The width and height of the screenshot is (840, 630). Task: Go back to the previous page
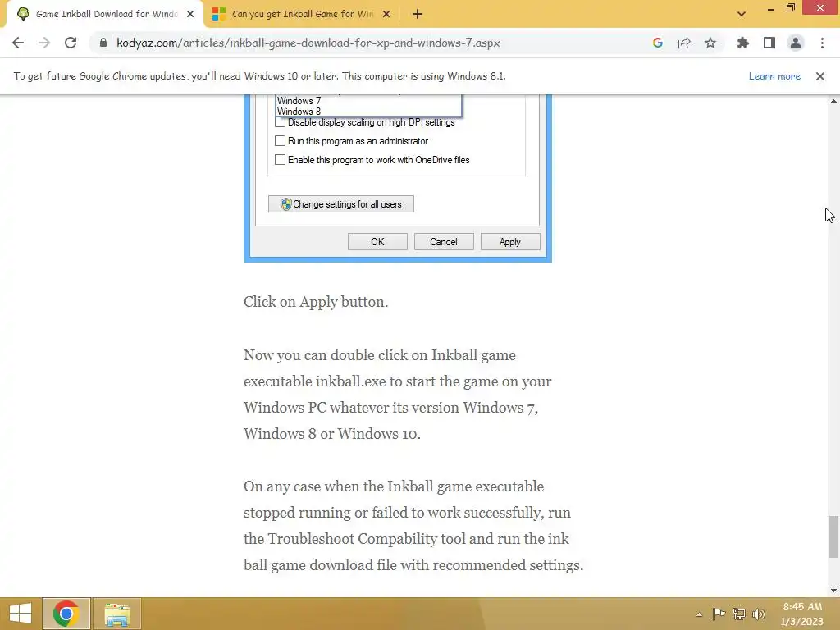pyautogui.click(x=18, y=43)
